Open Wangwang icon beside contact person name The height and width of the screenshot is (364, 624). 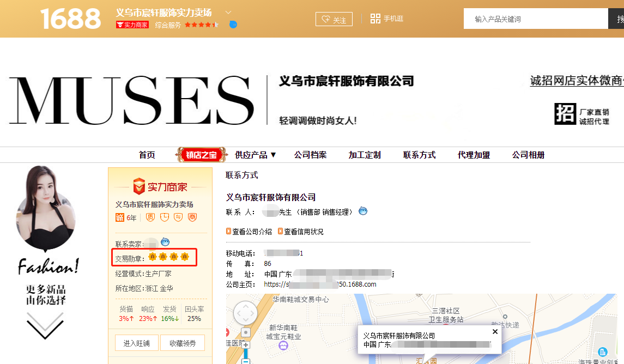click(x=363, y=211)
